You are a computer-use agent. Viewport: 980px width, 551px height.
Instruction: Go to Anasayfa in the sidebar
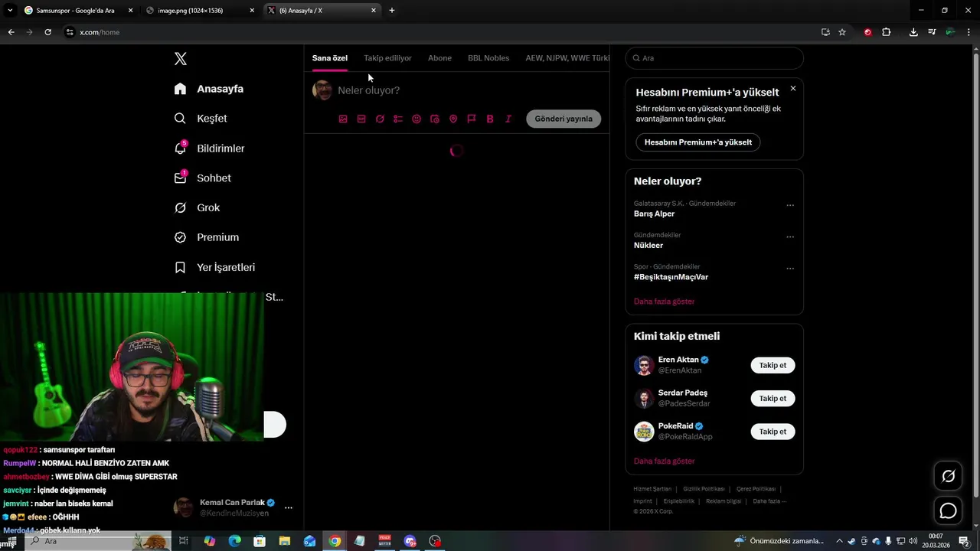[209, 89]
